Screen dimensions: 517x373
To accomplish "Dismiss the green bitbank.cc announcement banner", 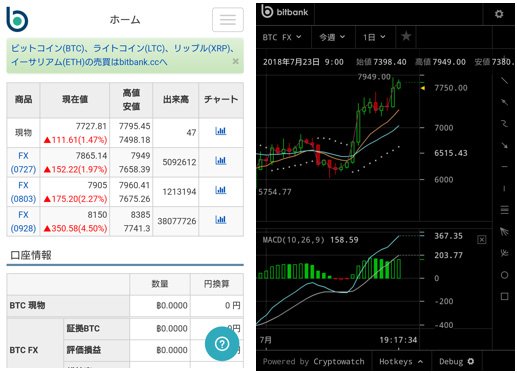I will coord(235,61).
